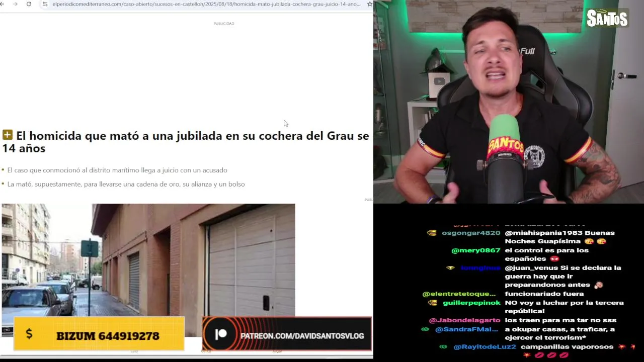644x362 pixels.
Task: Click the streamer webcam video feed
Action: [509, 102]
